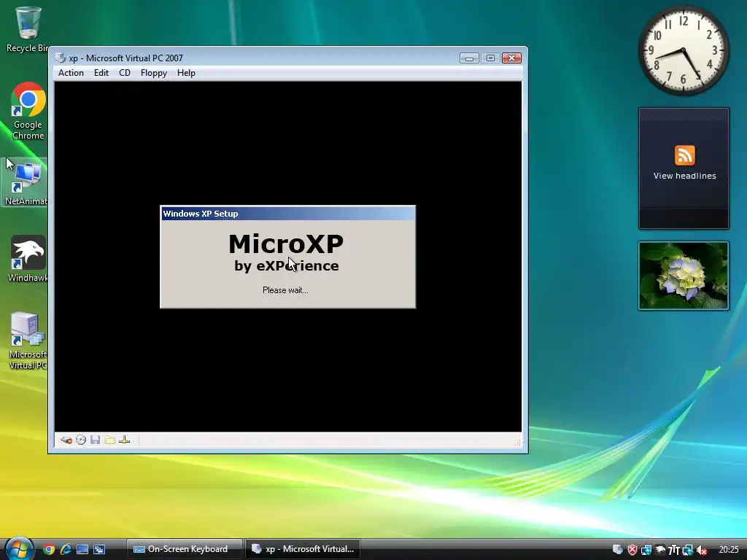Select the Microsoft Virtual PC desktop shortcut
Viewport: 747px width, 560px height.
coord(28,341)
